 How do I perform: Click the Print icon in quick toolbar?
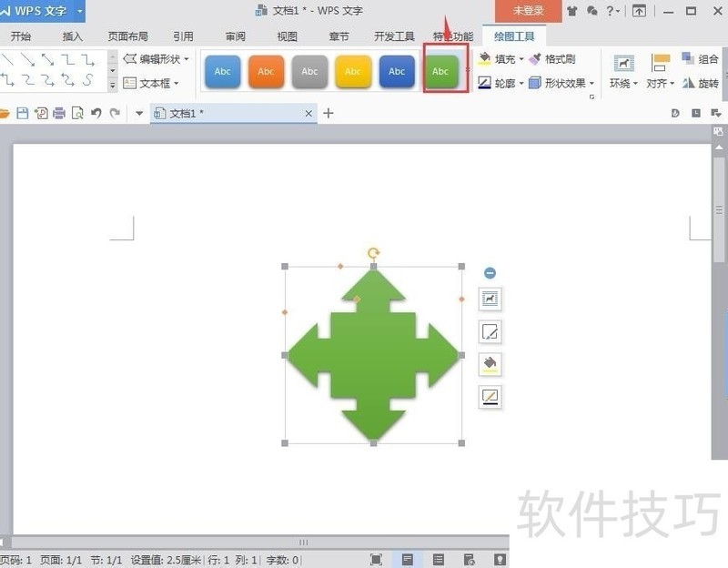click(x=59, y=113)
